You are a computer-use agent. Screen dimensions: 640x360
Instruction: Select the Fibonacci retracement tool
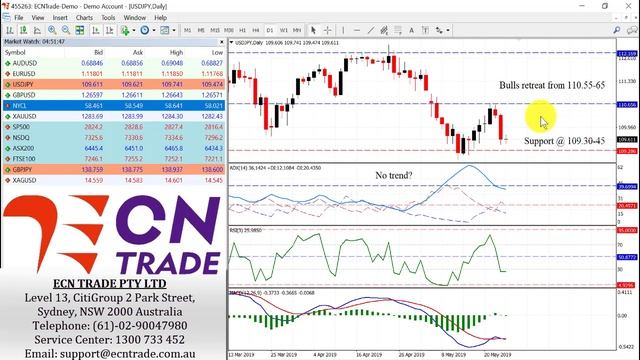[x=398, y=30]
